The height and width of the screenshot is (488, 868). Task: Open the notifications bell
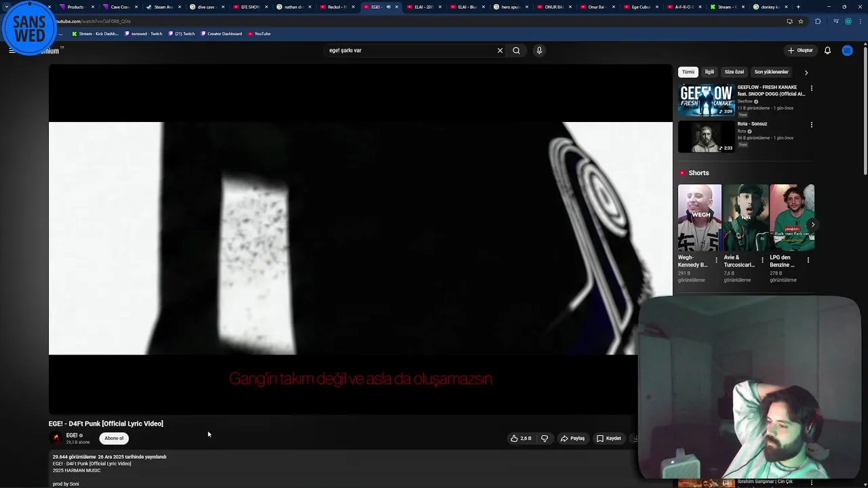(x=827, y=50)
